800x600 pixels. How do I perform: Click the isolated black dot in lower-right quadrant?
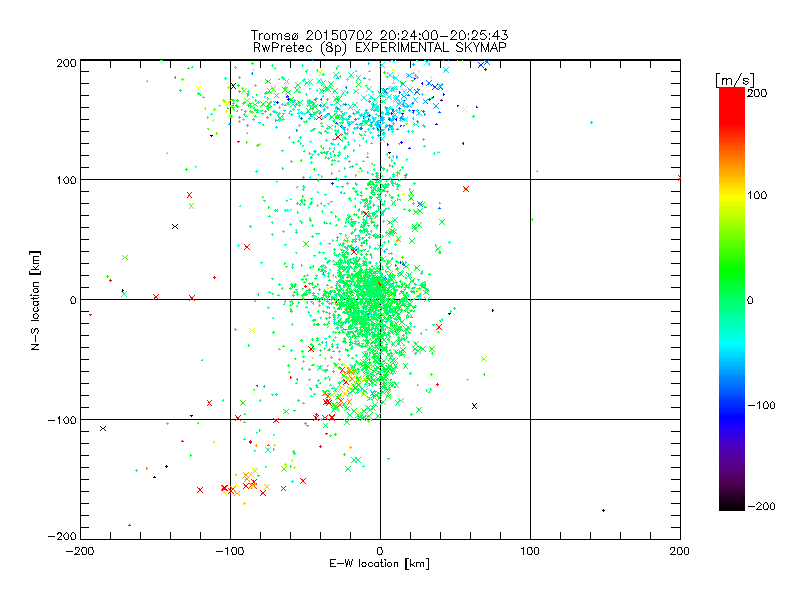pos(604,510)
